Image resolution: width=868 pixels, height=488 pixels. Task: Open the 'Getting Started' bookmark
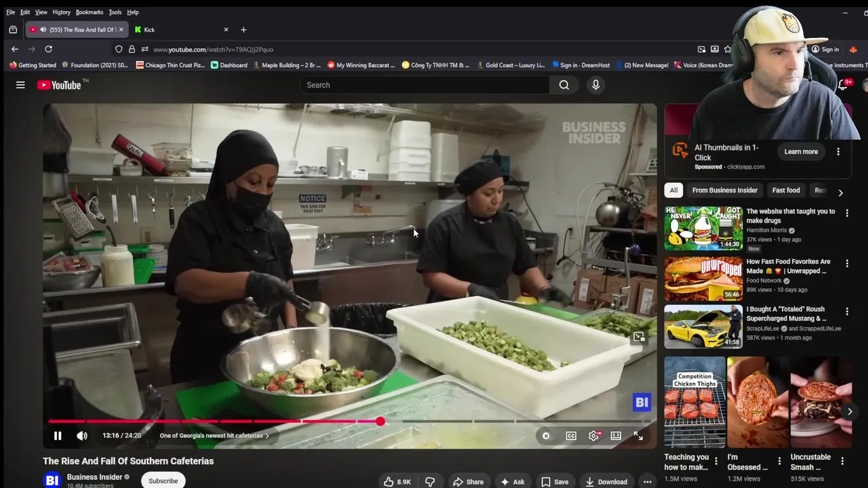[33, 65]
